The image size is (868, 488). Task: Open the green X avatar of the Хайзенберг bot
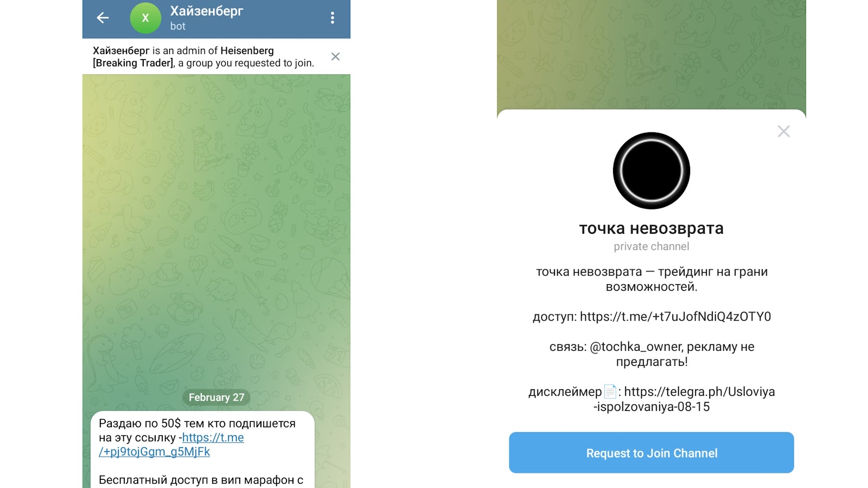pyautogui.click(x=145, y=18)
